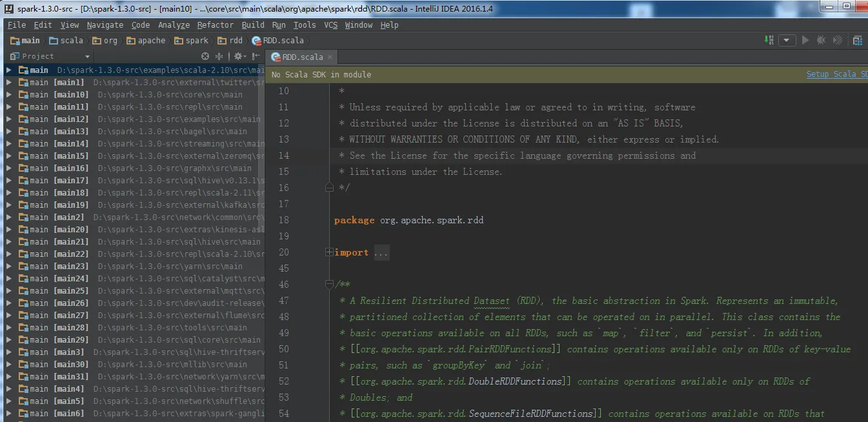Click the Make Project build icon

tap(769, 40)
